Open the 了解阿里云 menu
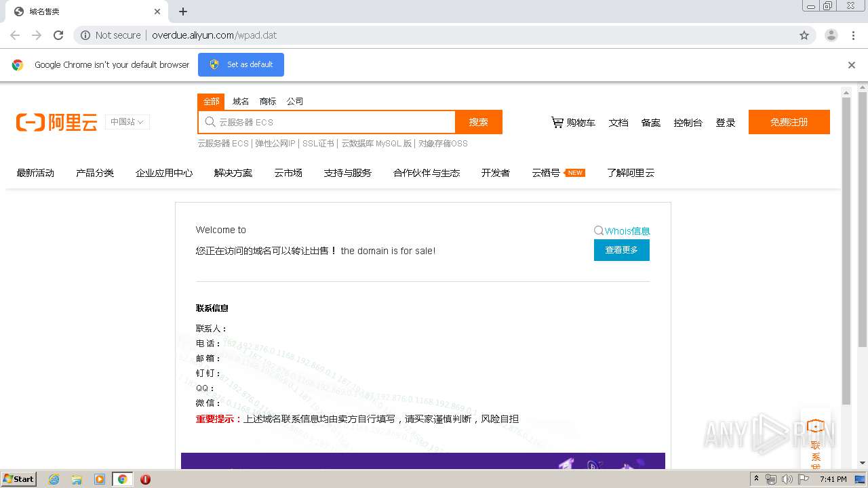The image size is (868, 488). pyautogui.click(x=631, y=173)
